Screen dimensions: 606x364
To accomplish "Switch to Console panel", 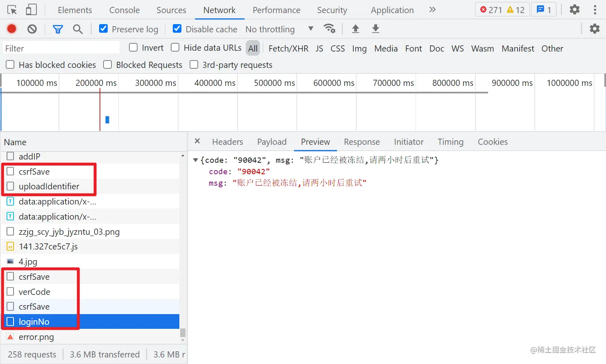I will click(124, 10).
